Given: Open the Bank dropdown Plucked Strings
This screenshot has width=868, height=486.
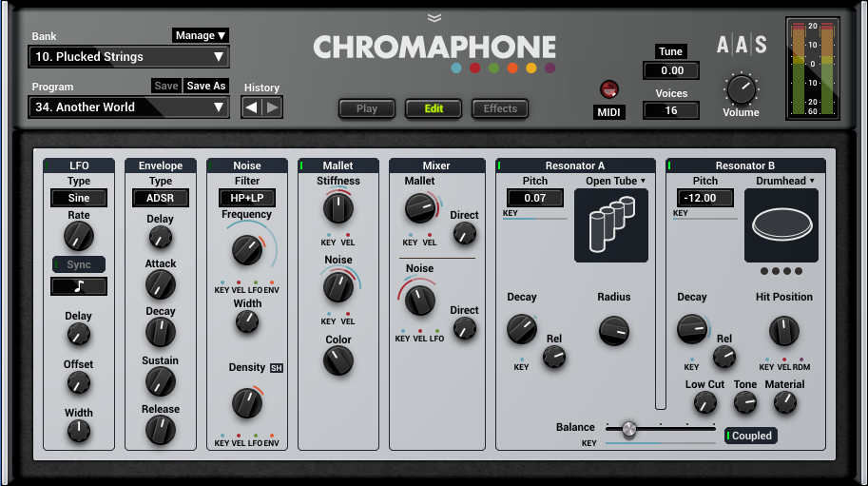Looking at the screenshot, I should tap(129, 56).
